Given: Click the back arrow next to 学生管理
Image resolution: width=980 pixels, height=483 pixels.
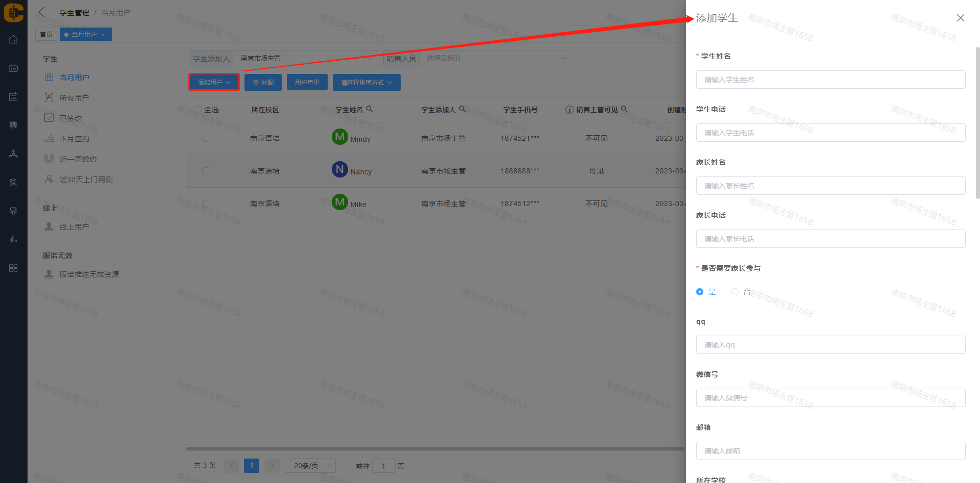Looking at the screenshot, I should (42, 12).
